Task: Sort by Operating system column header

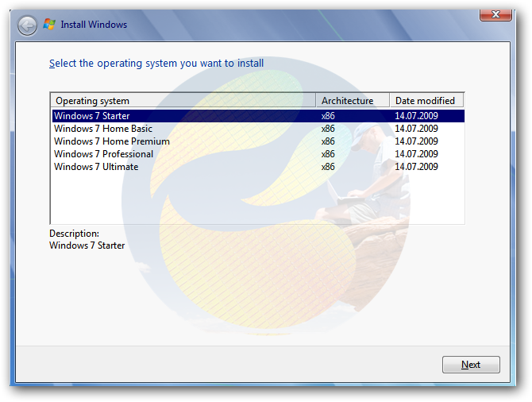Action: 183,101
